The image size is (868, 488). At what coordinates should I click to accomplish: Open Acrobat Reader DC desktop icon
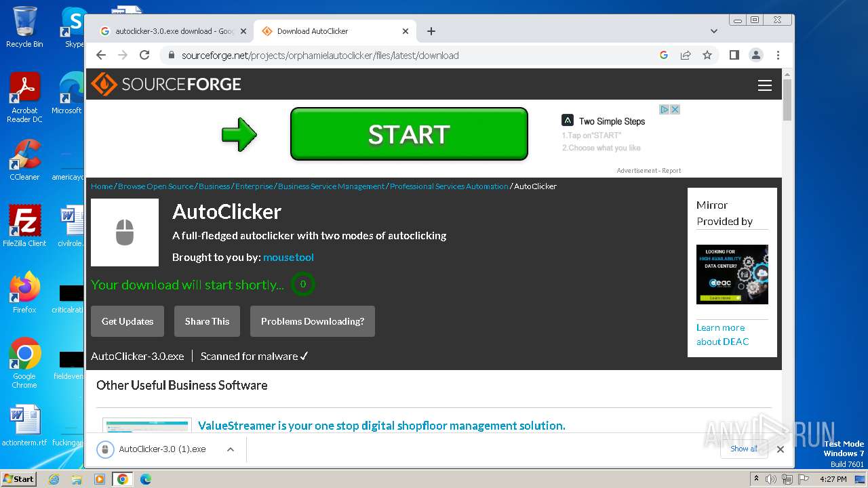[x=24, y=98]
